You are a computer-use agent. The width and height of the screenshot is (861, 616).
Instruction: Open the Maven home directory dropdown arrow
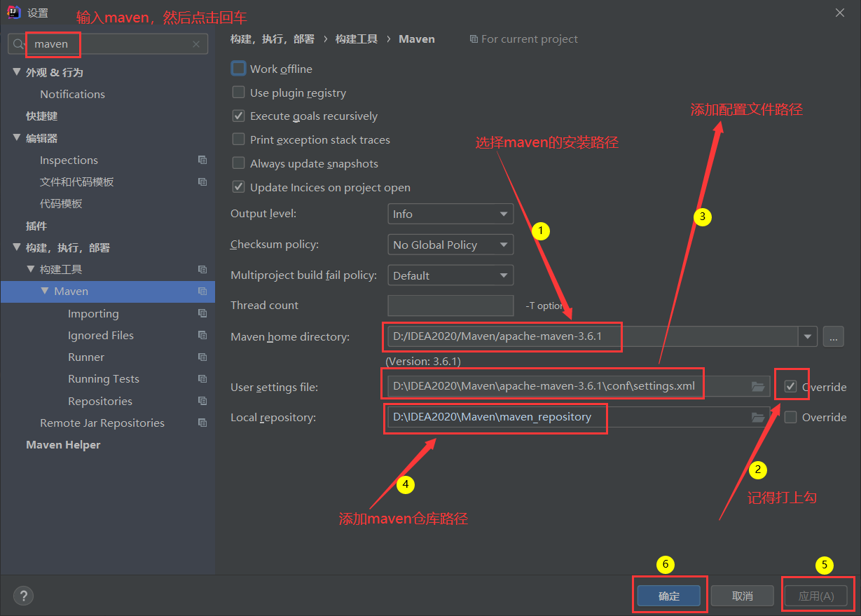808,336
